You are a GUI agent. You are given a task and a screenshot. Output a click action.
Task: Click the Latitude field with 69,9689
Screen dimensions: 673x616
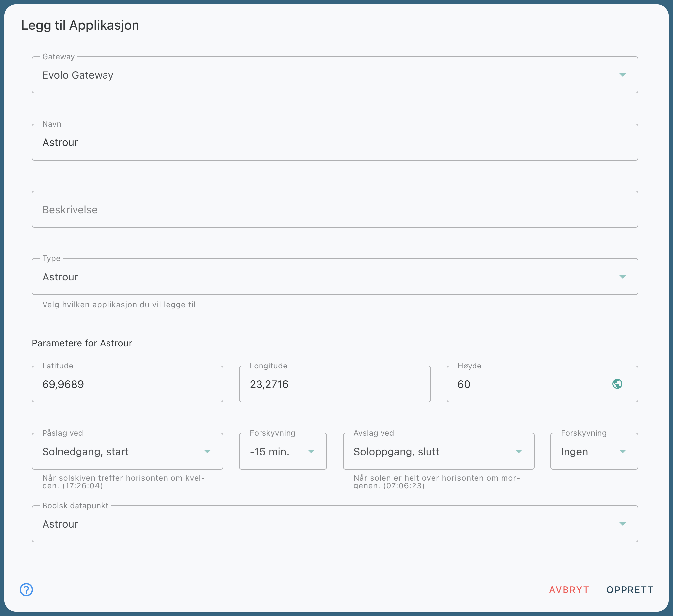127,384
